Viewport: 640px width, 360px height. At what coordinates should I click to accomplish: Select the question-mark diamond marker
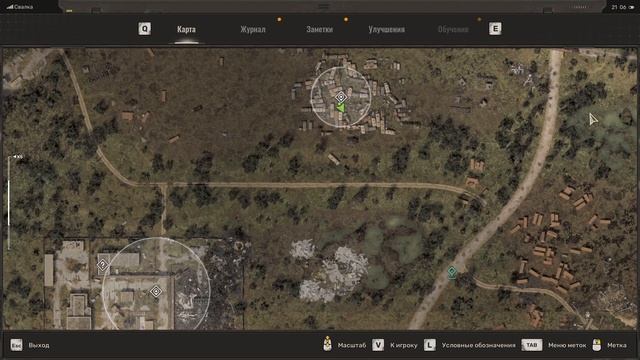tap(102, 265)
